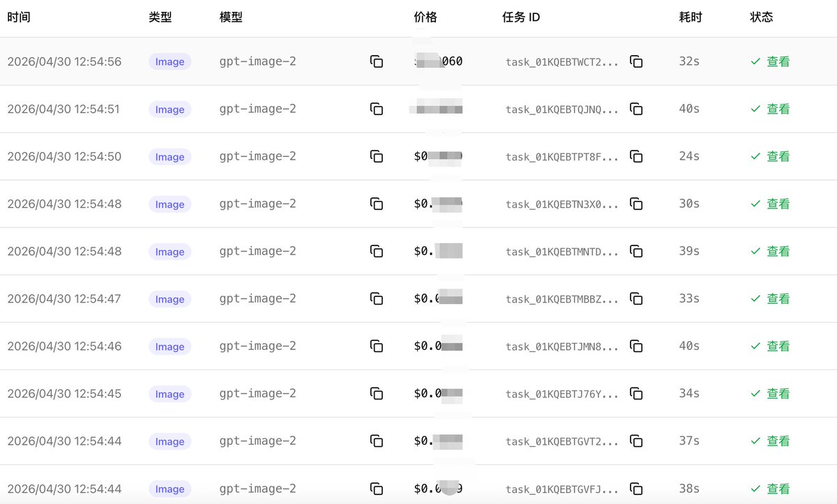Click the 37s duration value
This screenshot has width=837, height=504.
pyautogui.click(x=689, y=441)
